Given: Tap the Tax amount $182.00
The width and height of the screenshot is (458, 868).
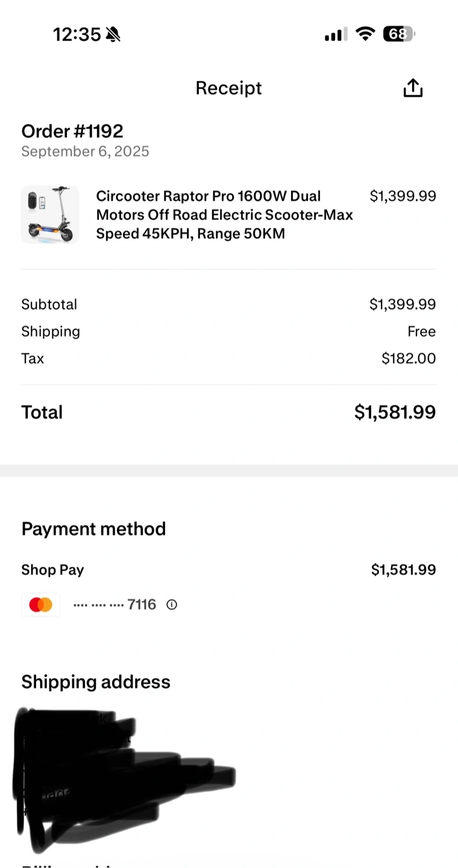Looking at the screenshot, I should [409, 359].
